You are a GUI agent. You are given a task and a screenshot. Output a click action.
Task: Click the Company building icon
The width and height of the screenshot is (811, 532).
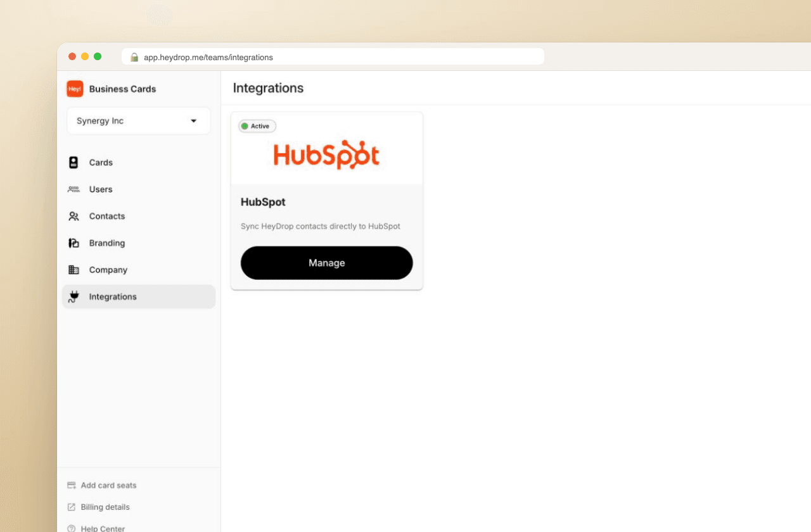click(73, 270)
